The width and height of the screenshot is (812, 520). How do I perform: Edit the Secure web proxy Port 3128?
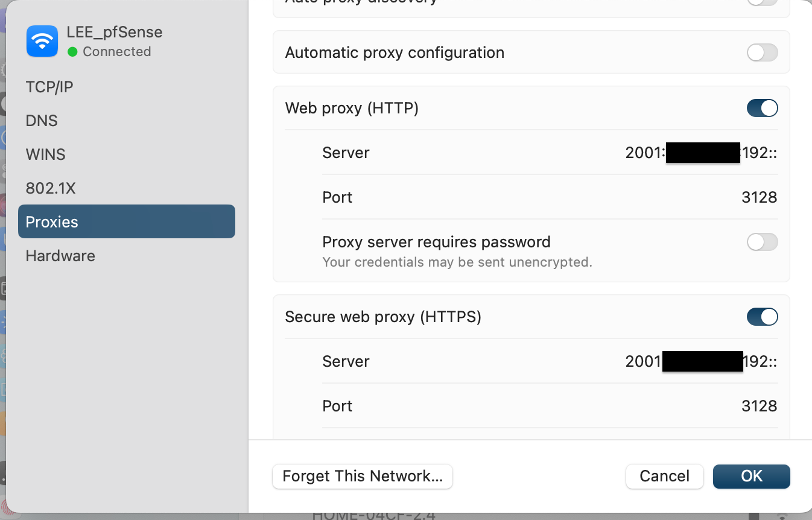[x=759, y=406]
